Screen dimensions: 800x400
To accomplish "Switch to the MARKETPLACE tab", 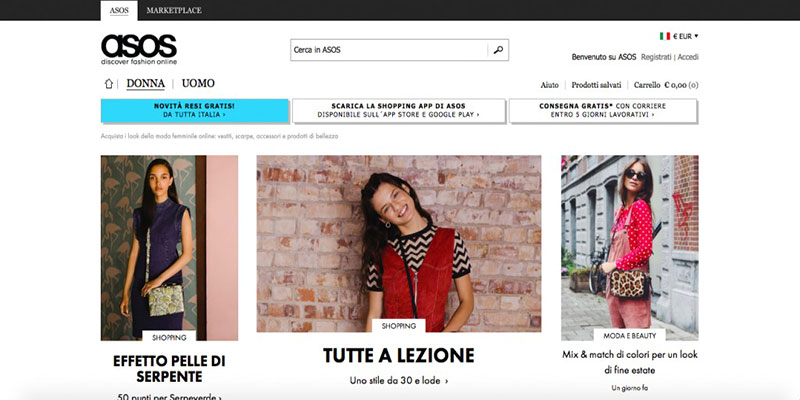I will [x=174, y=10].
